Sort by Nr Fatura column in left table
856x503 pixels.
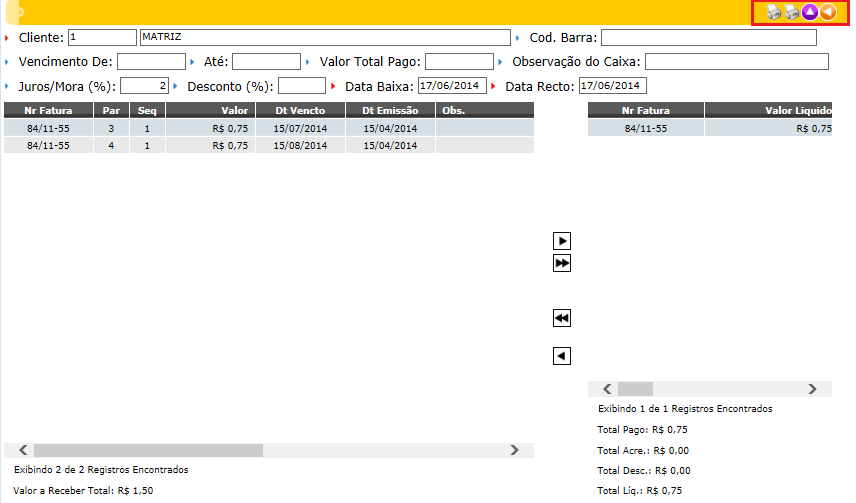(x=48, y=110)
